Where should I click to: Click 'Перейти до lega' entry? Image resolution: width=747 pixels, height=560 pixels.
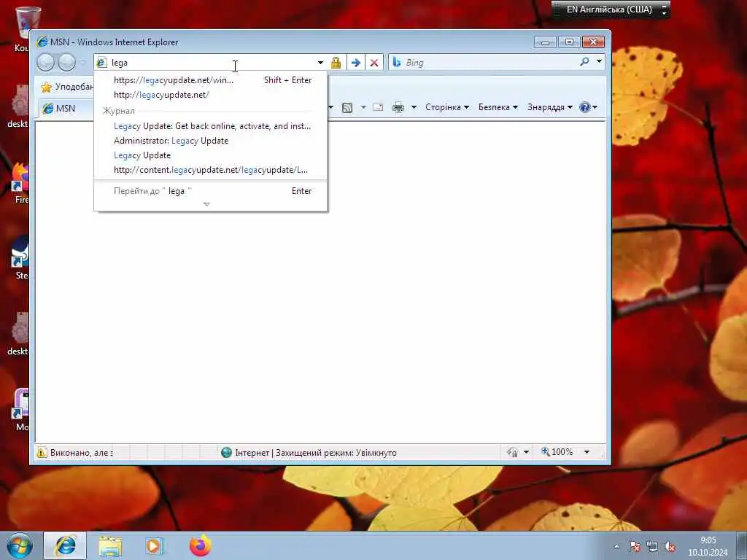(x=211, y=191)
